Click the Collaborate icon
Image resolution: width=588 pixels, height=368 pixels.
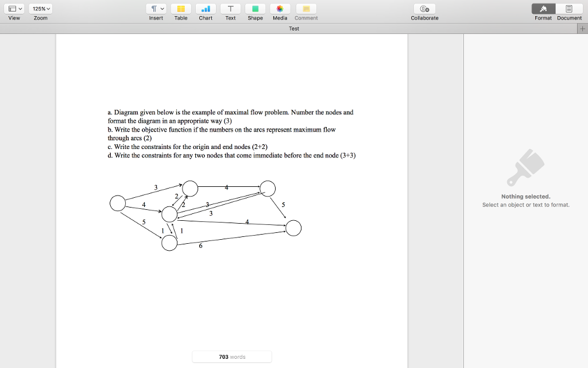424,9
